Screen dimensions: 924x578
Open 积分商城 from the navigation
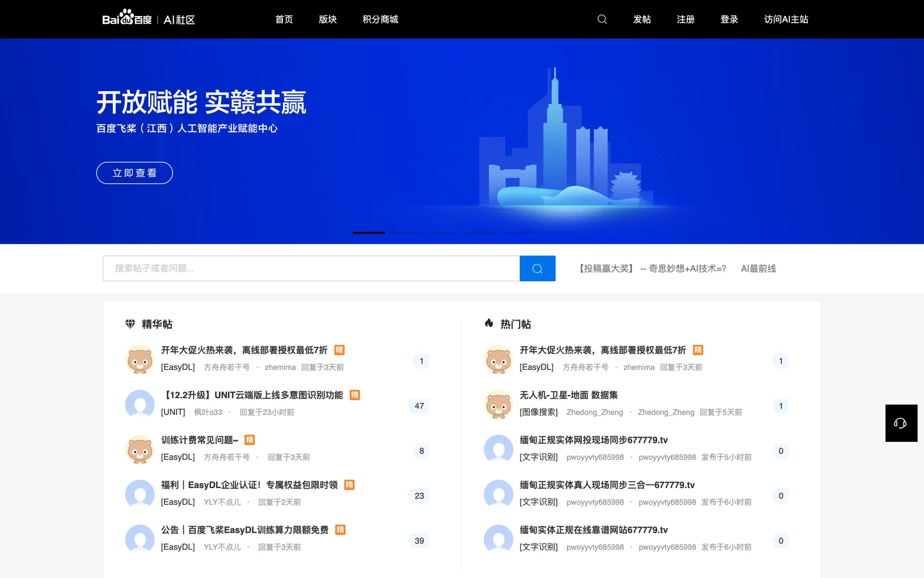coord(381,19)
